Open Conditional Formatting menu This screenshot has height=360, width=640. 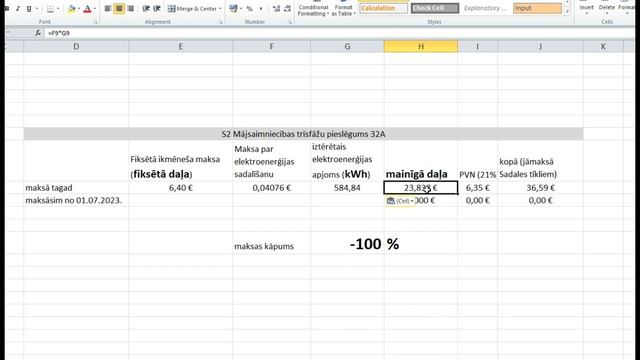(313, 9)
